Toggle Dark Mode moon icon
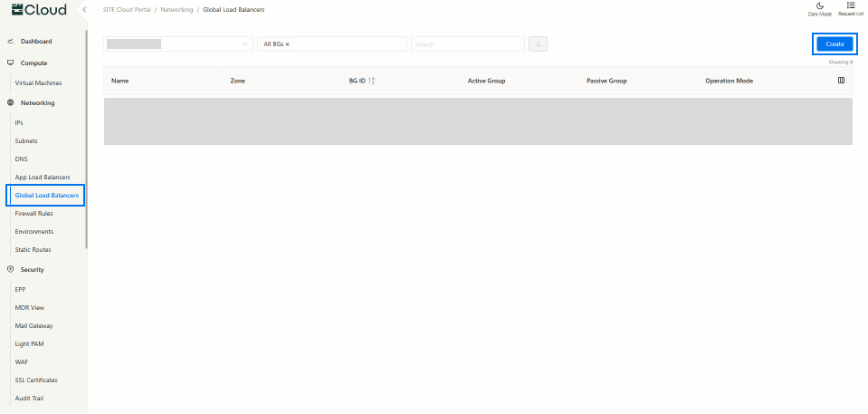868x414 pixels. point(819,5)
